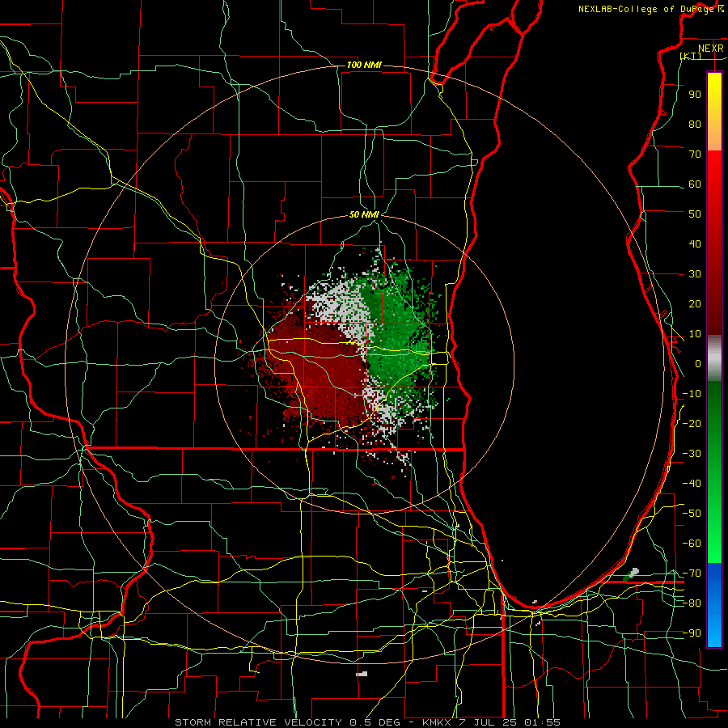728x728 pixels.
Task: Click the "NEXLAB-College of DuPage" header text
Action: pyautogui.click(x=647, y=9)
